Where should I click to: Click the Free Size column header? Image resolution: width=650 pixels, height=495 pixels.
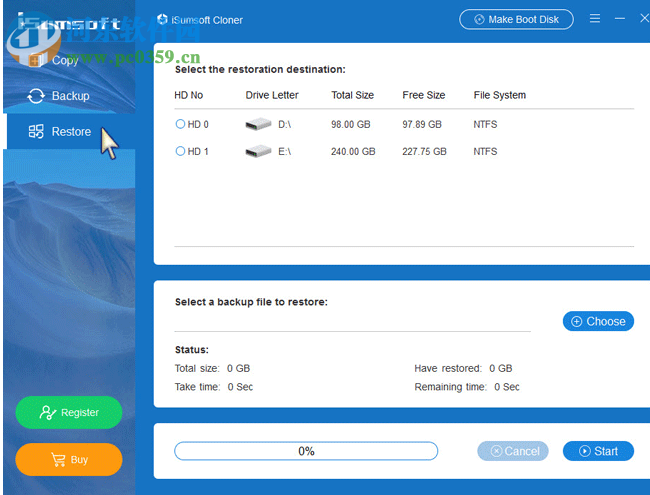click(424, 95)
